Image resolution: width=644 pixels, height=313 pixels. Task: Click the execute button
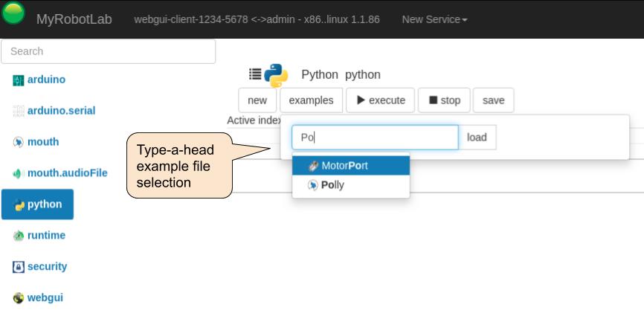pos(380,100)
